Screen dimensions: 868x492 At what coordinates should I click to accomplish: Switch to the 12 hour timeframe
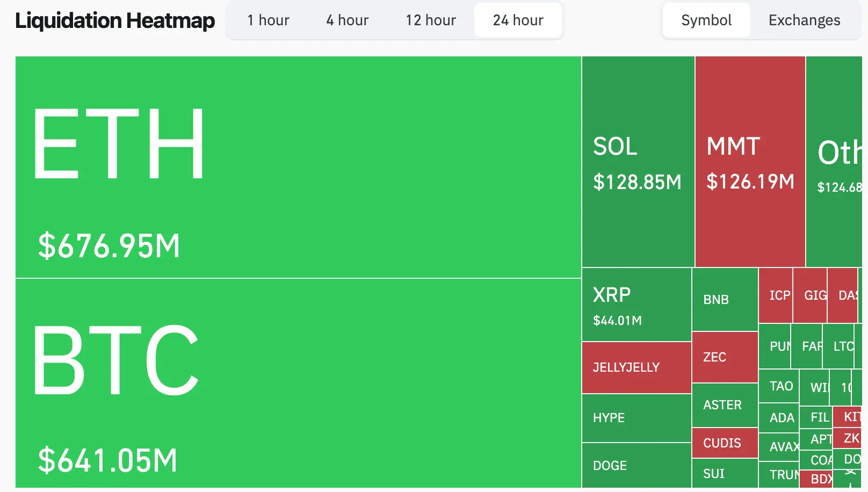[x=430, y=20]
